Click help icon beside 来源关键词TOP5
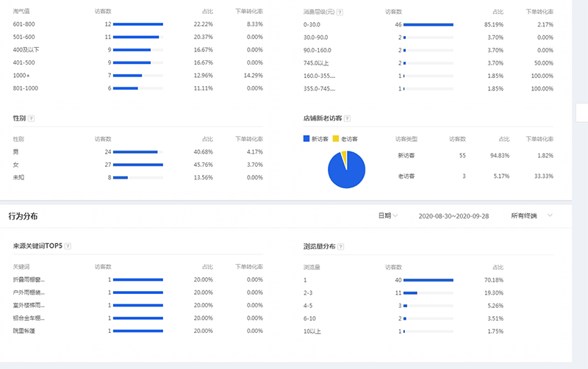The width and height of the screenshot is (588, 369). pyautogui.click(x=68, y=246)
